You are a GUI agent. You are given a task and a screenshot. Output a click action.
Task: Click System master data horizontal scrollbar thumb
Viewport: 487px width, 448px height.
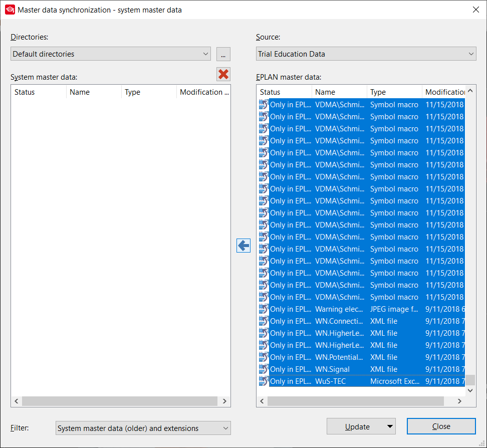pos(120,401)
